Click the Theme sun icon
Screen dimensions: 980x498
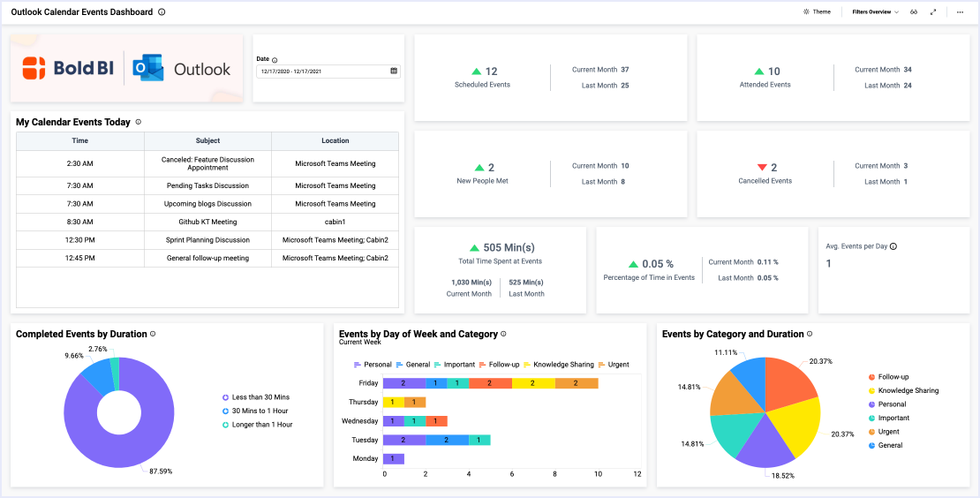[806, 12]
